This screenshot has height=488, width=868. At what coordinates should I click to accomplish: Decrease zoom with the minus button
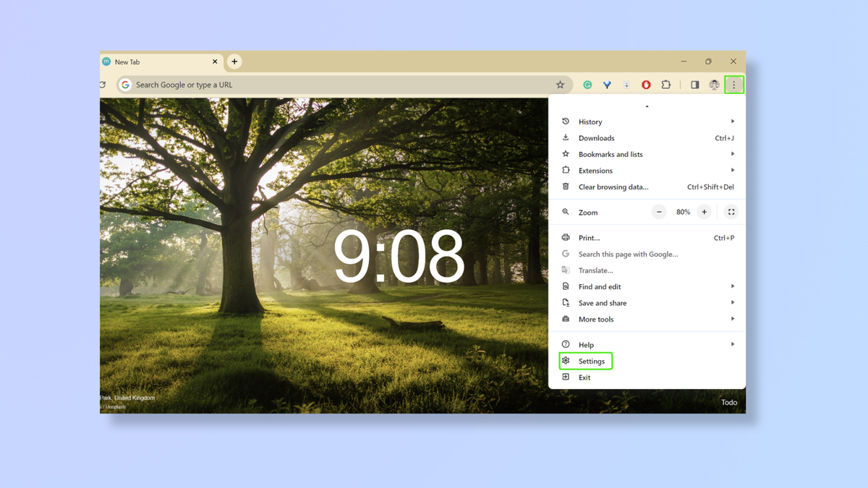[658, 211]
